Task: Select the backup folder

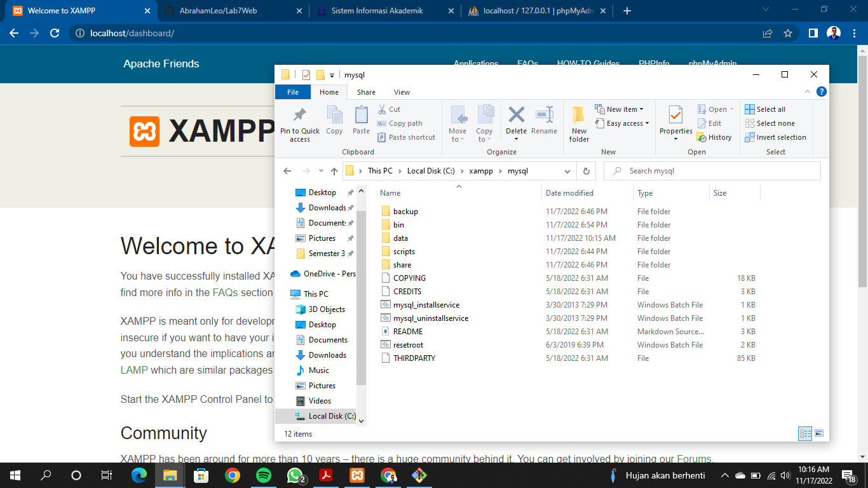Action: [x=405, y=212]
